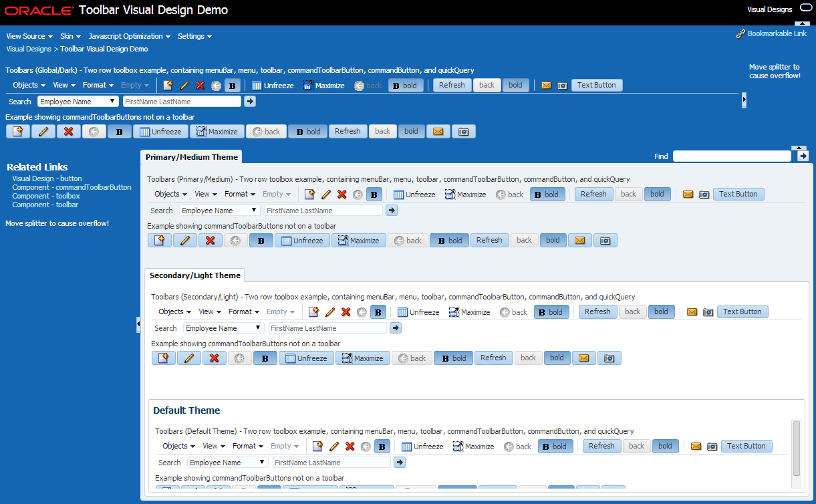816x504 pixels.
Task: Open Format menu in Secondary/Light toolbar
Action: [x=244, y=312]
